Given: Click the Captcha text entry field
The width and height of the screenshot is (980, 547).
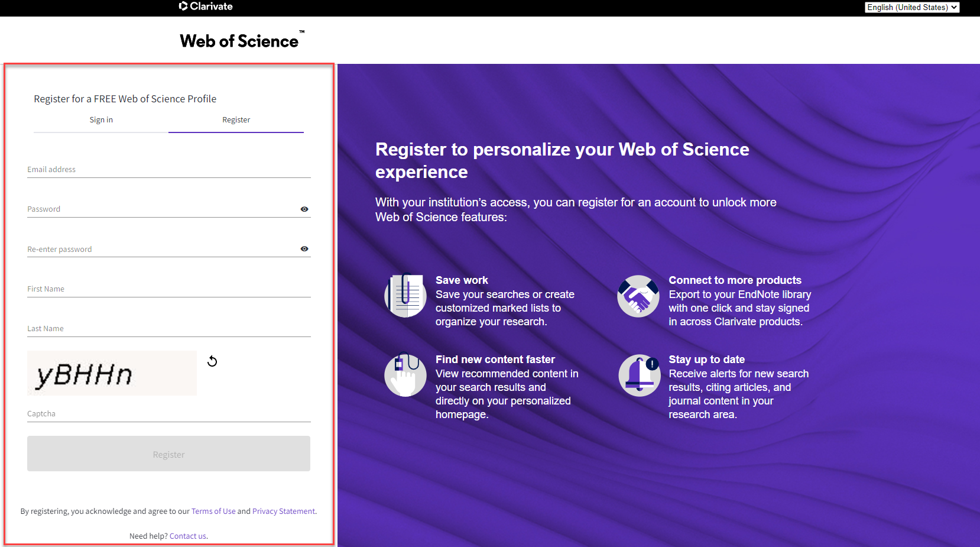Looking at the screenshot, I should 168,413.
